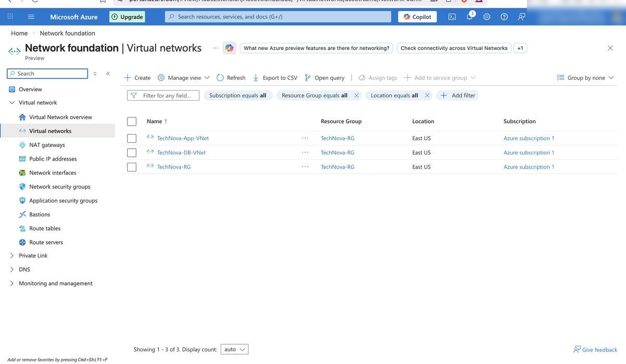Click the Copilot button in header
The width and height of the screenshot is (626, 364).
pyautogui.click(x=417, y=17)
